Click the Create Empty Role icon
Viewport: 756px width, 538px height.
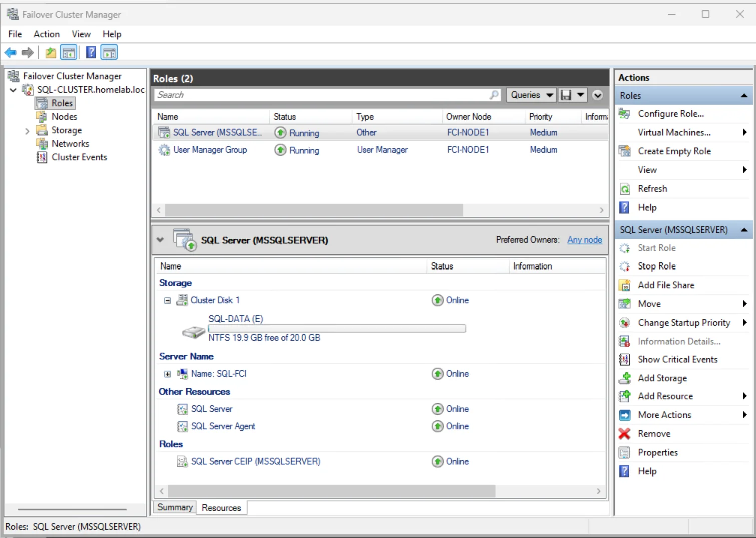624,151
